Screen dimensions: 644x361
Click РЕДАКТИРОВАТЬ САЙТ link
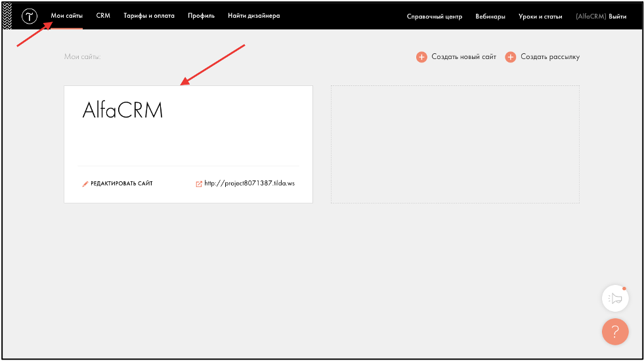pos(121,184)
